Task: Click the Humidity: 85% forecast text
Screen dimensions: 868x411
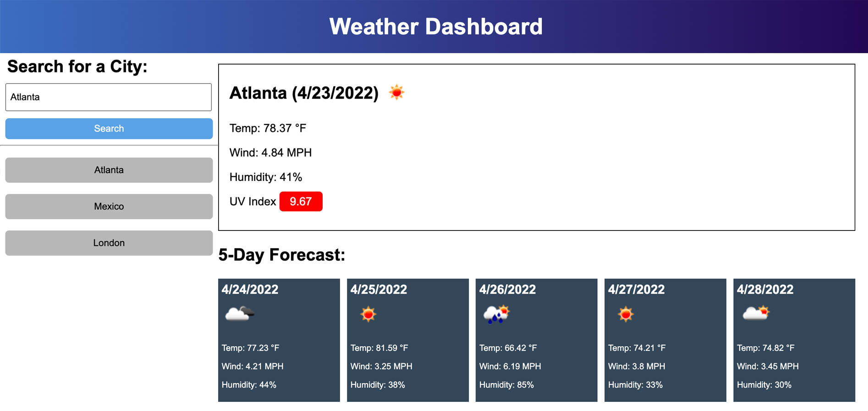Action: tap(506, 385)
